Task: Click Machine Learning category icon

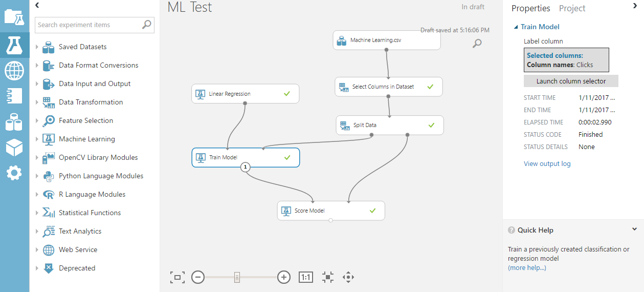Action: click(49, 139)
